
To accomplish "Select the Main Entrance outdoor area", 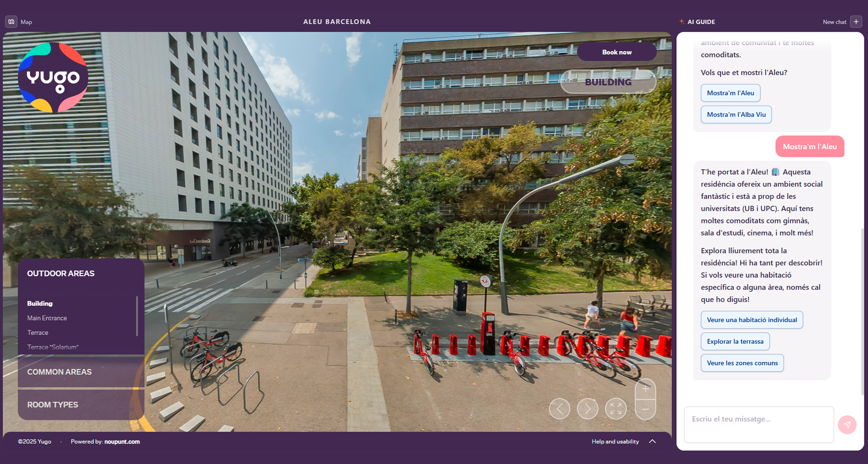I will (46, 318).
